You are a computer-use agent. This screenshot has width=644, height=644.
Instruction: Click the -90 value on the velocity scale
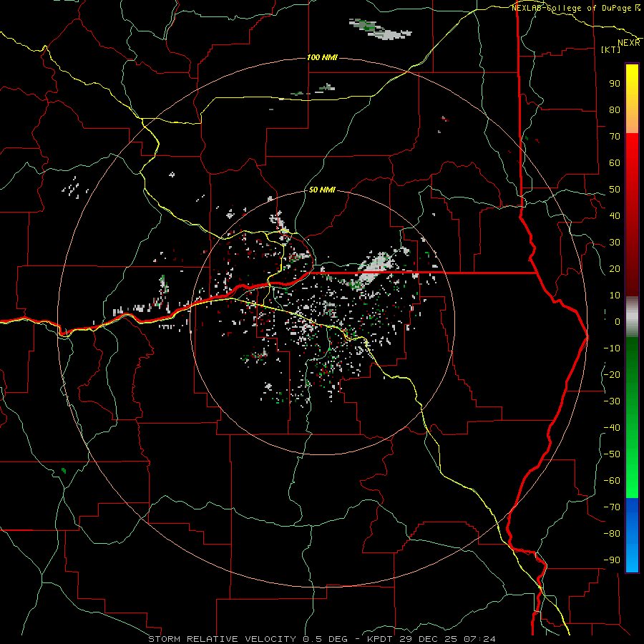(612, 560)
